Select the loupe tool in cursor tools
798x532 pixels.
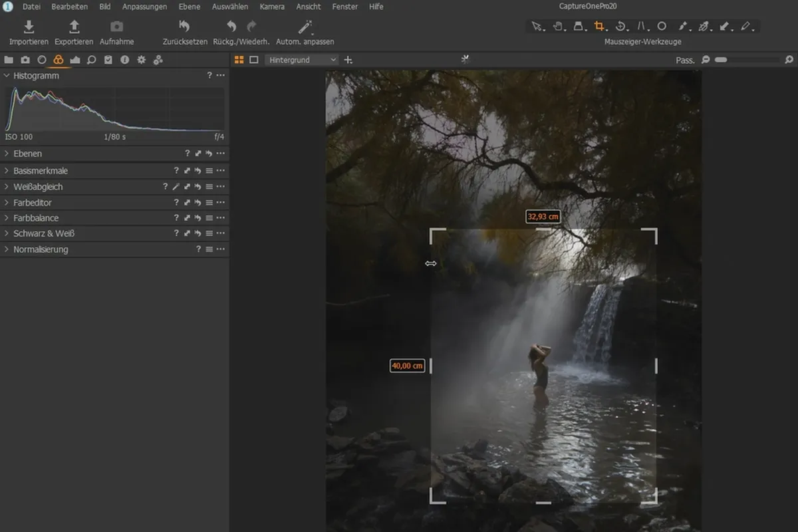click(x=579, y=27)
